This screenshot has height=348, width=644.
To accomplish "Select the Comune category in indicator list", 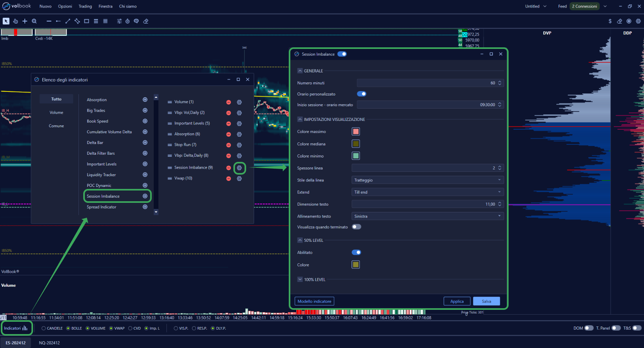I will 56,126.
